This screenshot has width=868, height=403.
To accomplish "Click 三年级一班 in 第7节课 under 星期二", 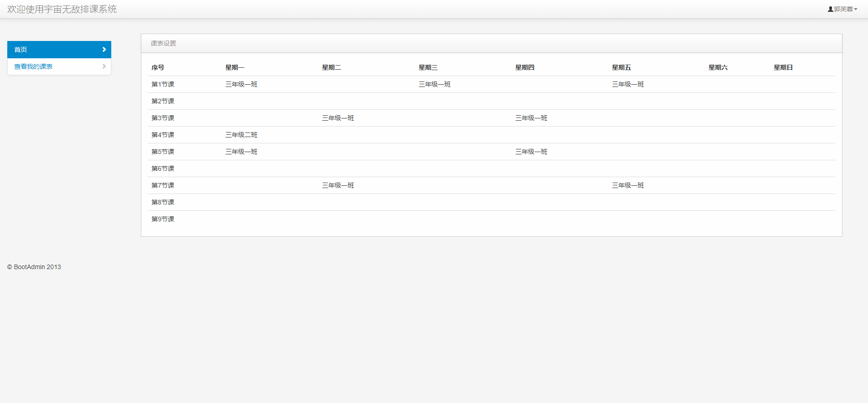I will [x=338, y=185].
